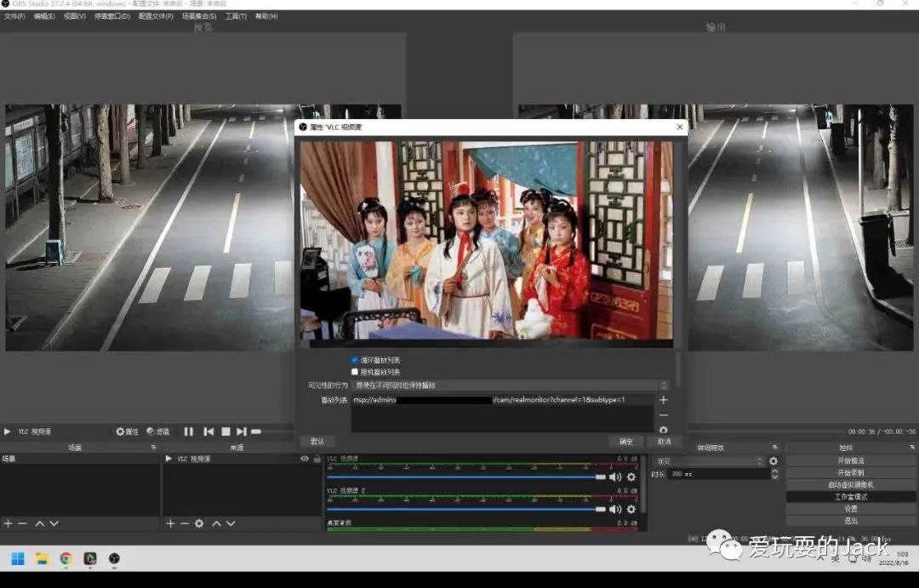Open the Windows Start menu
Screen dimensions: 919x588
point(18,559)
